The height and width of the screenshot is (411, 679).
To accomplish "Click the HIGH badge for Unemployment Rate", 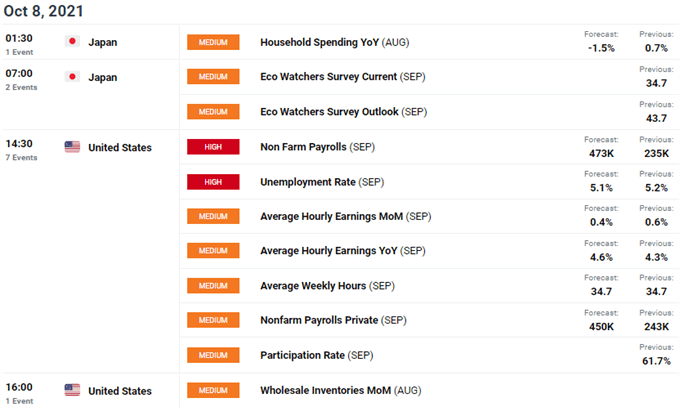I will [x=213, y=182].
